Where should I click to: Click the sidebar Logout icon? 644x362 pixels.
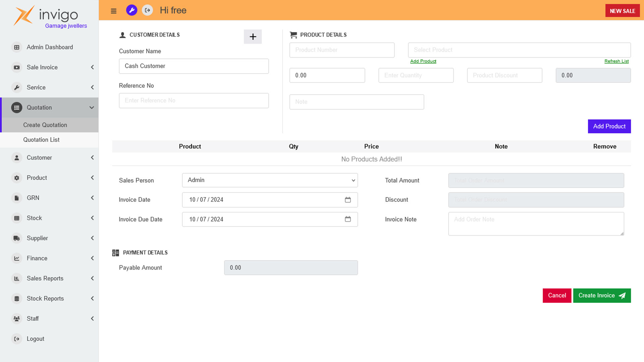coord(17,339)
